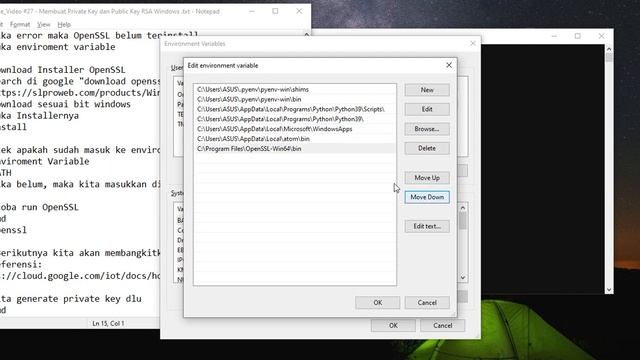Delete the selected path entry
Viewport: 640px width, 360px height.
[x=427, y=148]
